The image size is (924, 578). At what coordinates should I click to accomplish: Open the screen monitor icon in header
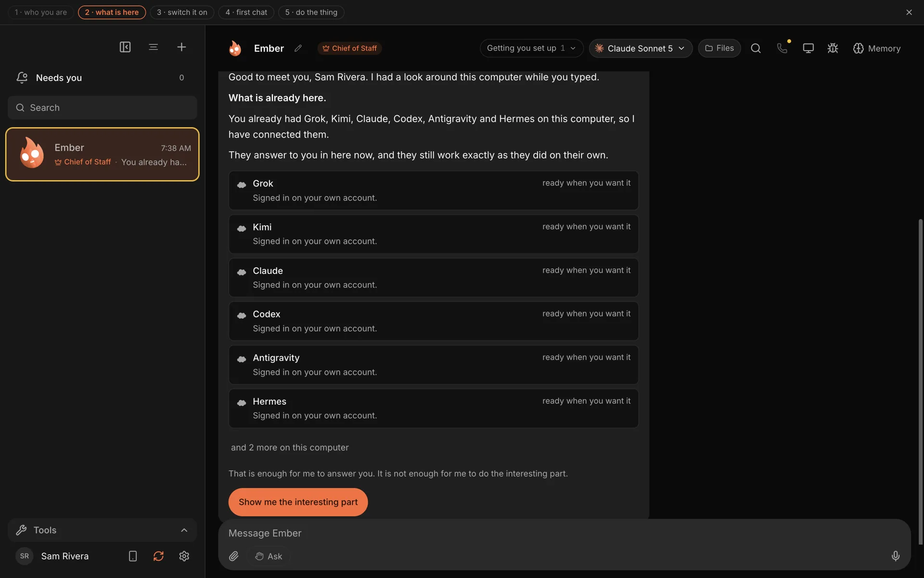[x=808, y=48]
